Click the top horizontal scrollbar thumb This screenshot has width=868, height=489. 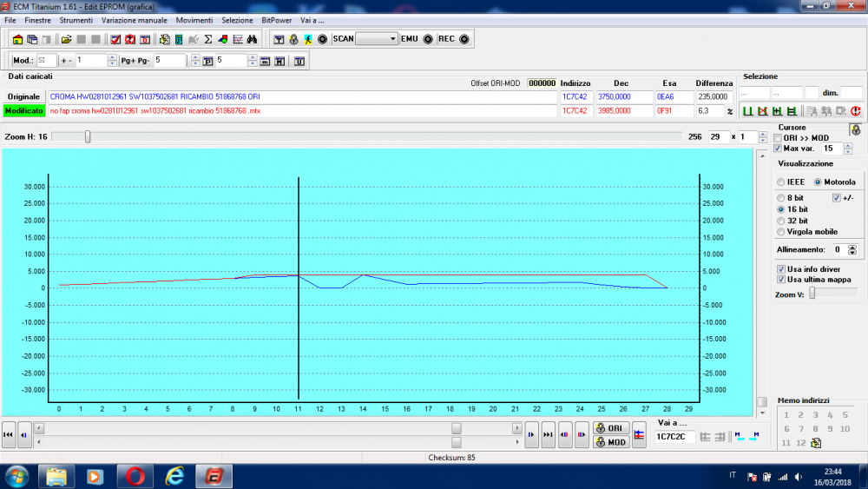457,428
